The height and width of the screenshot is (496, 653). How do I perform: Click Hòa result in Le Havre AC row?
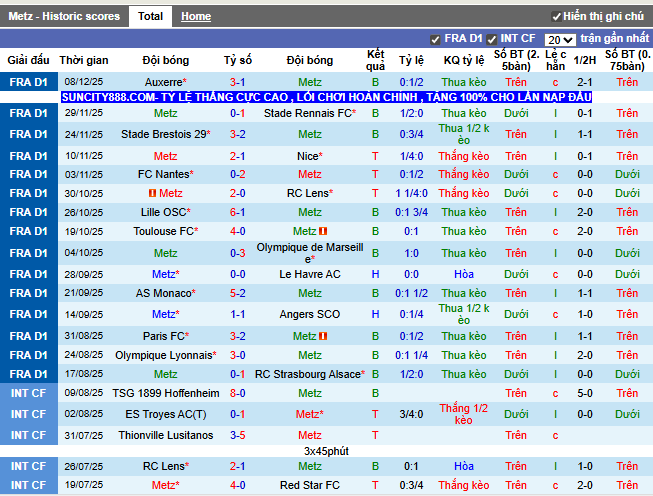tap(464, 274)
